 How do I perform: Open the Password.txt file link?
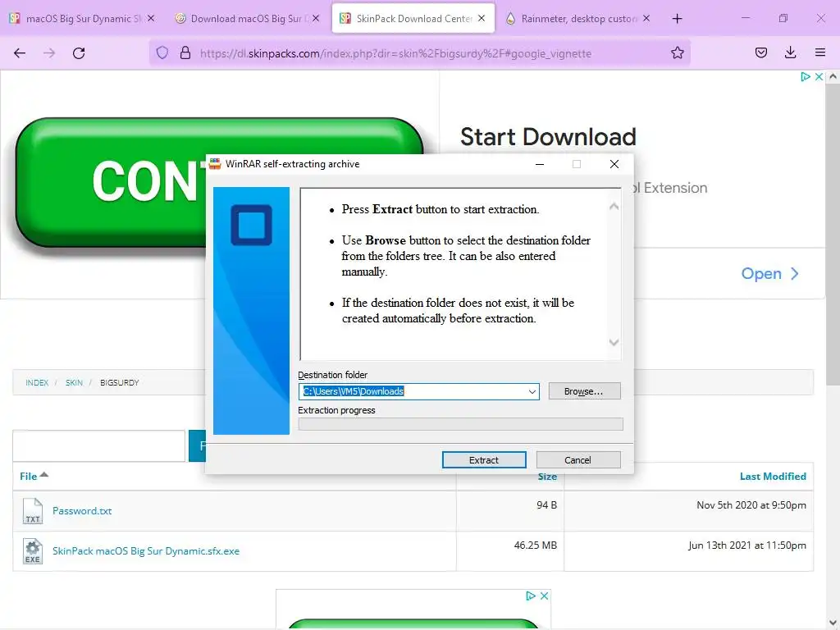(x=82, y=510)
